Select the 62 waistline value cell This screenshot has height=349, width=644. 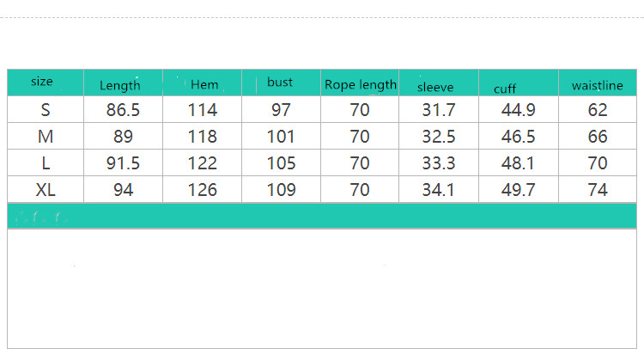(598, 109)
